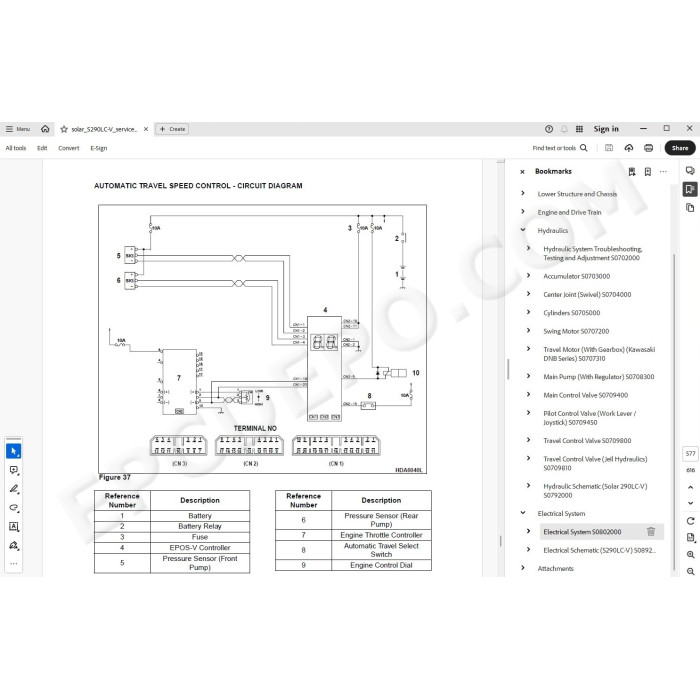Open more tools ellipsis in quick toolbar
The height and width of the screenshot is (700, 700).
point(13,563)
